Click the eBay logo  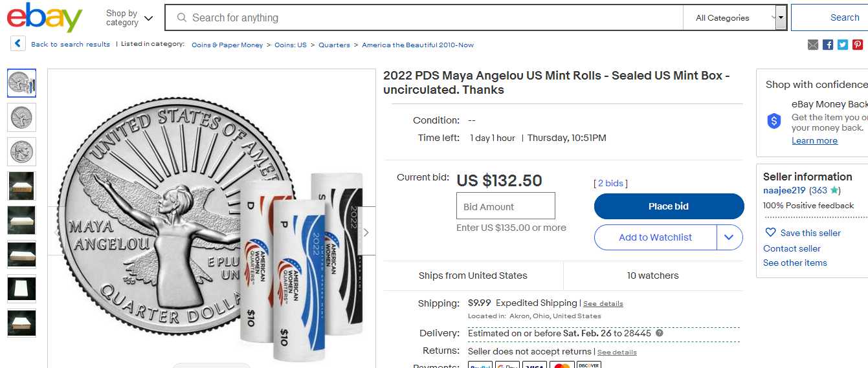click(45, 17)
